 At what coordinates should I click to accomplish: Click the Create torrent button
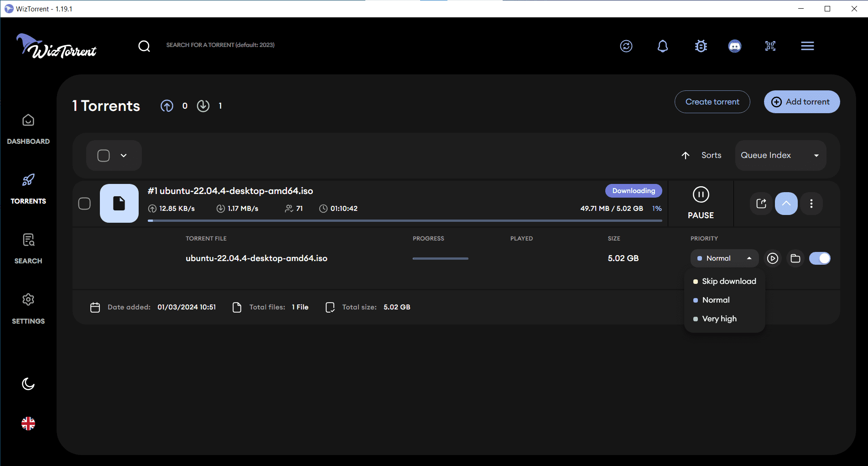(x=712, y=102)
